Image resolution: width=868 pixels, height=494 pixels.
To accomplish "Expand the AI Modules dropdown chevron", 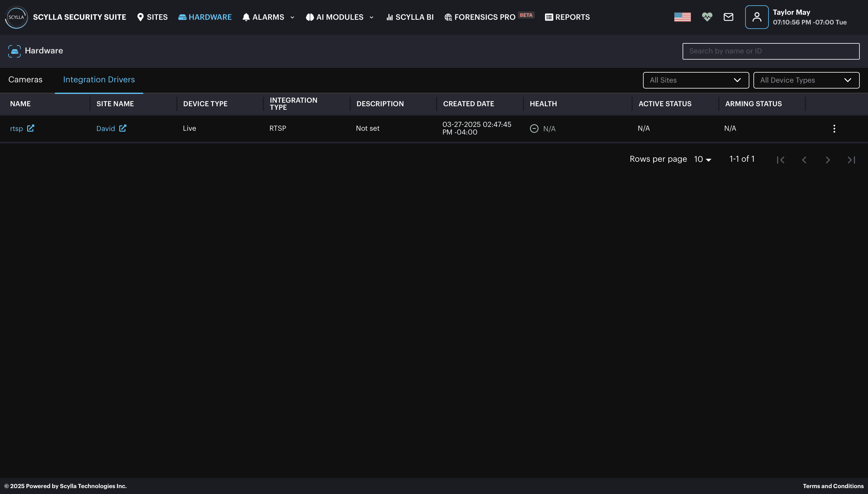I will [x=371, y=17].
